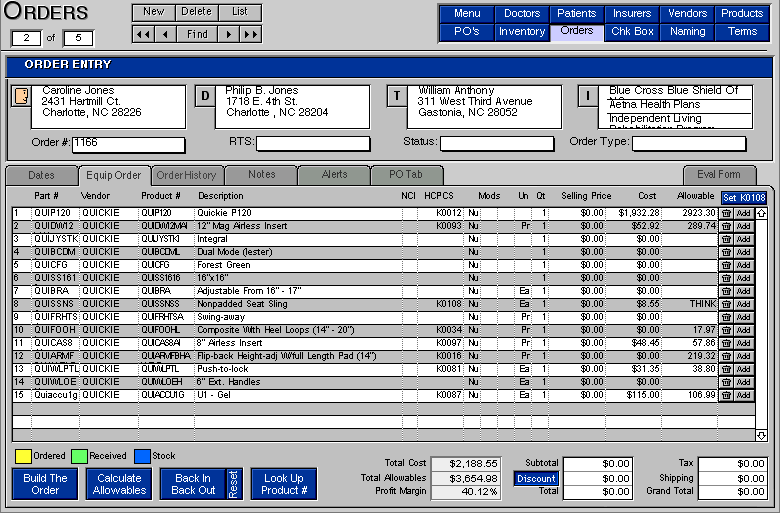Click the green Received color swatch
780x513 pixels.
click(x=80, y=456)
